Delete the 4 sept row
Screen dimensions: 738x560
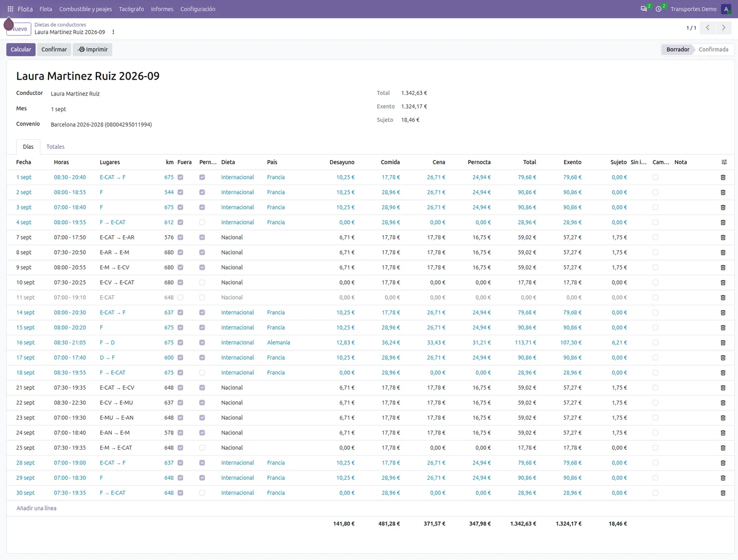pos(723,223)
